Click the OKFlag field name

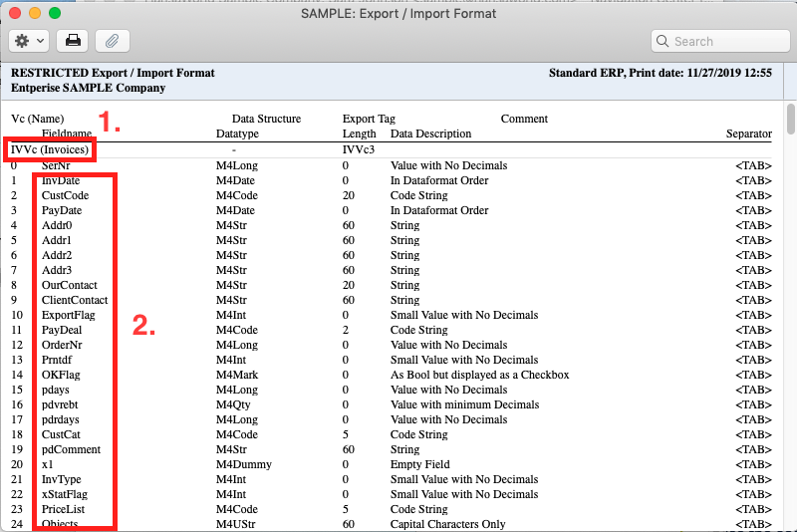click(x=61, y=375)
